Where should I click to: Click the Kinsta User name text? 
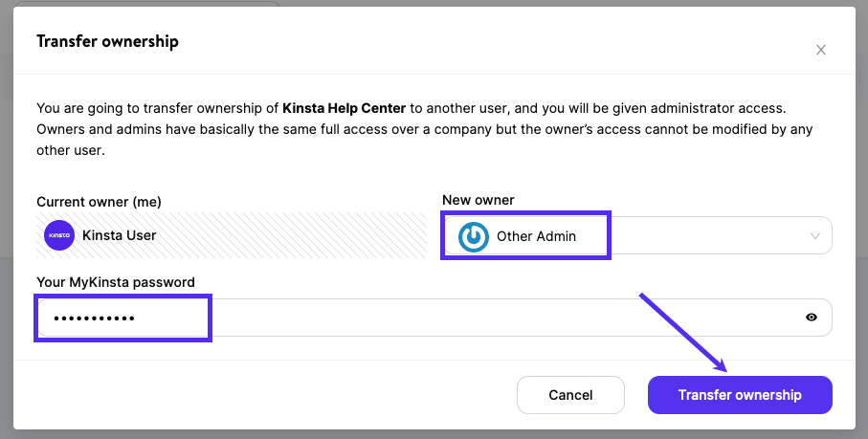click(x=120, y=234)
